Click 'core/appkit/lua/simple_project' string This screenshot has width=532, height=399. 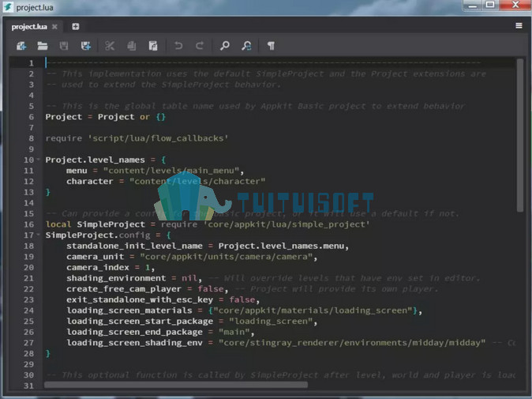pos(287,224)
